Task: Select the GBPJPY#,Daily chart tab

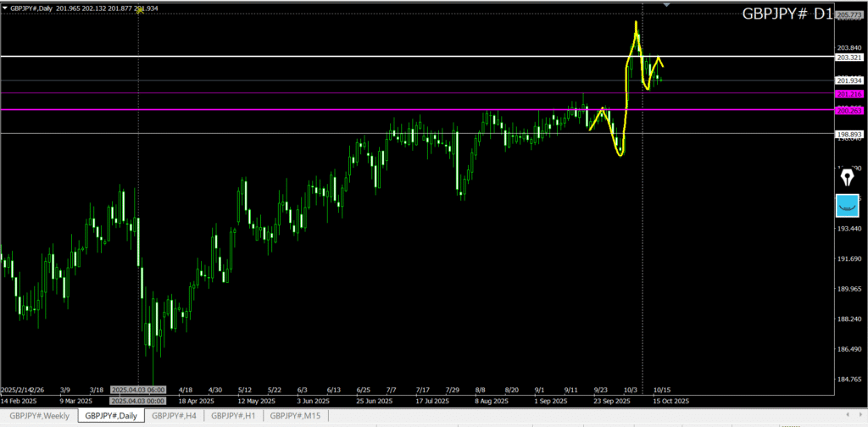Action: (111, 415)
